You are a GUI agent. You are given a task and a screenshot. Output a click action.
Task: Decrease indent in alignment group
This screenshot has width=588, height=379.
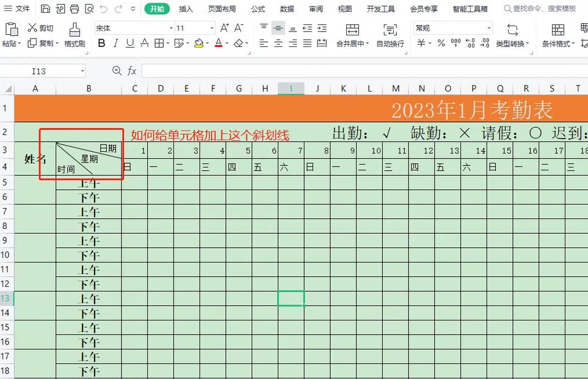tap(308, 28)
